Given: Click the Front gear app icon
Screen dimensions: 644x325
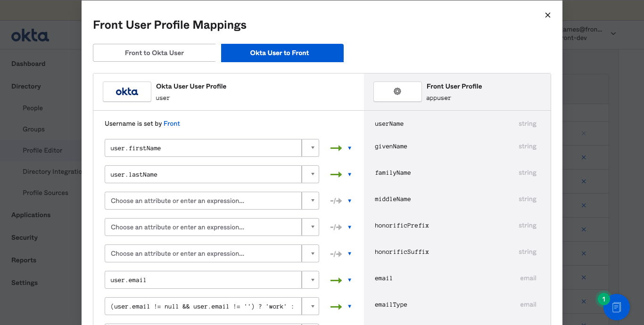Looking at the screenshot, I should pyautogui.click(x=397, y=92).
